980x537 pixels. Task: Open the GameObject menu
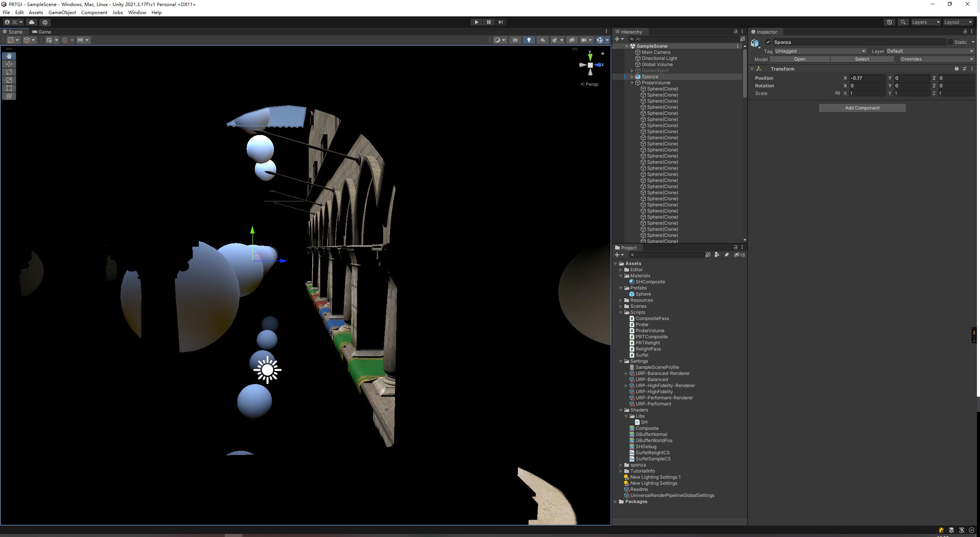(62, 13)
